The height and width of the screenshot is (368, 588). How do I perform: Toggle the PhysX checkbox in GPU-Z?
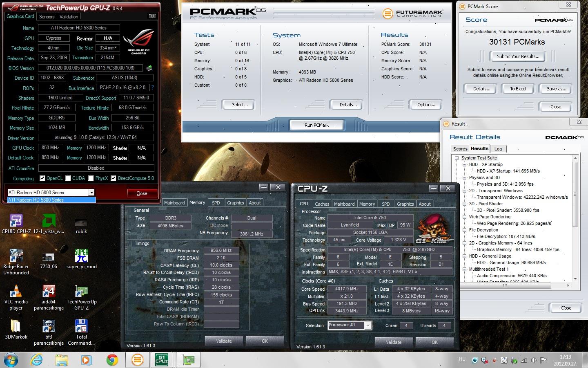click(91, 178)
